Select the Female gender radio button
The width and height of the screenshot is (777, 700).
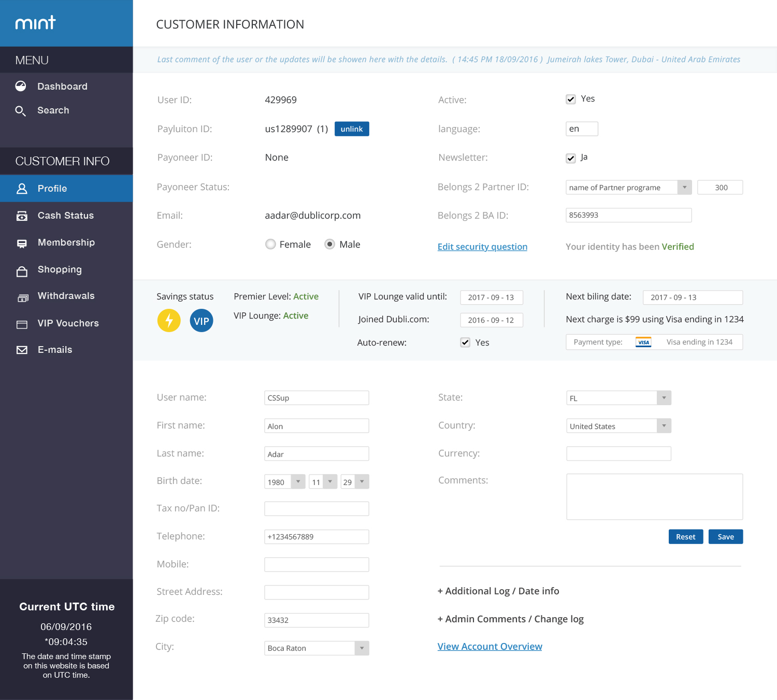270,244
